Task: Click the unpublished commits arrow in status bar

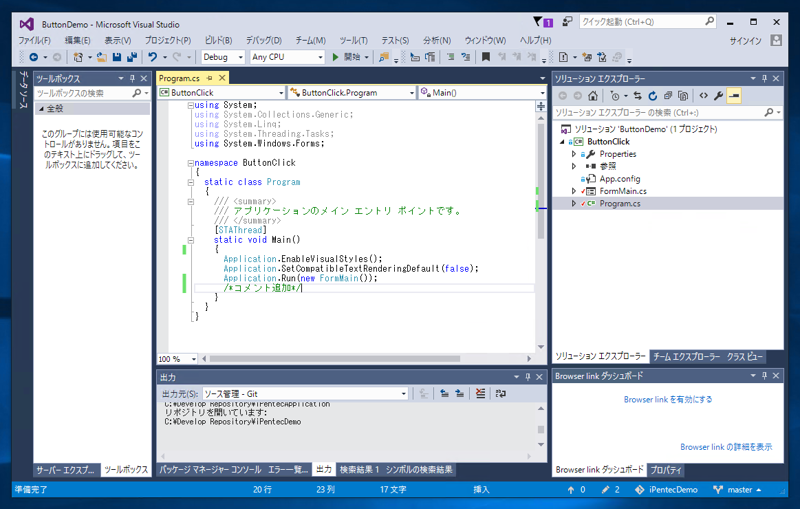Action: [570, 490]
